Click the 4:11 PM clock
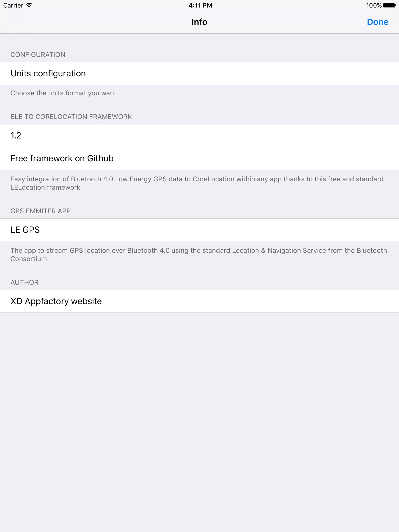The width and height of the screenshot is (399, 532). coord(200,5)
